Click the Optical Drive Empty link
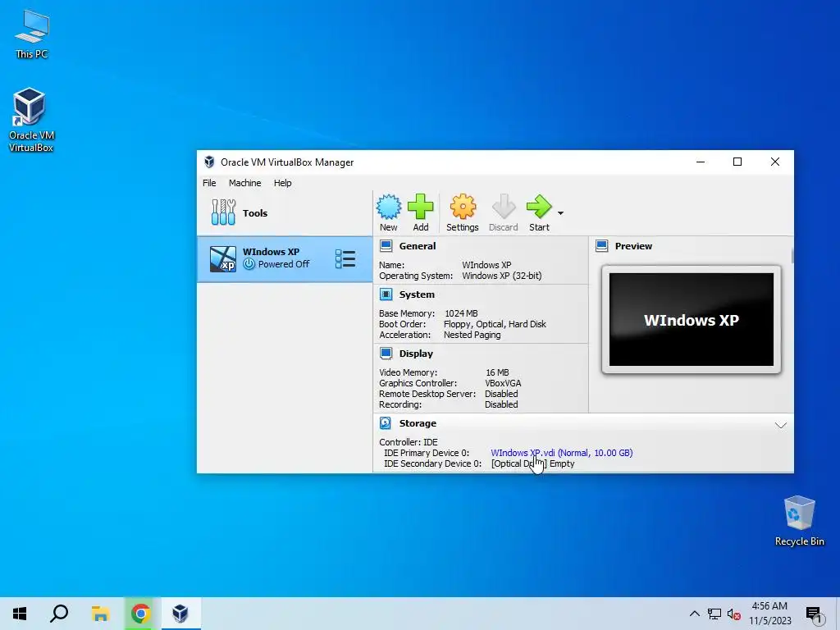 [532, 463]
